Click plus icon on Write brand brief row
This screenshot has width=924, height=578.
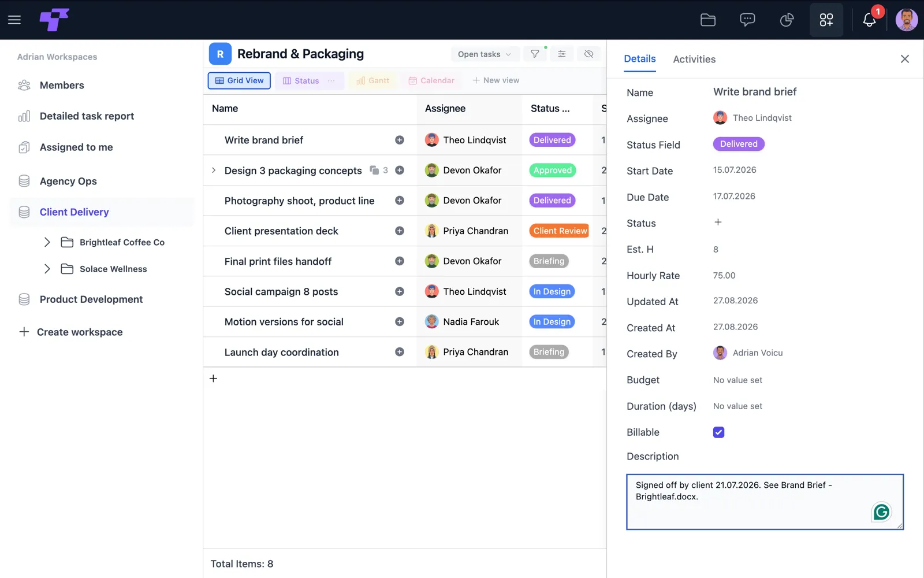(x=400, y=140)
